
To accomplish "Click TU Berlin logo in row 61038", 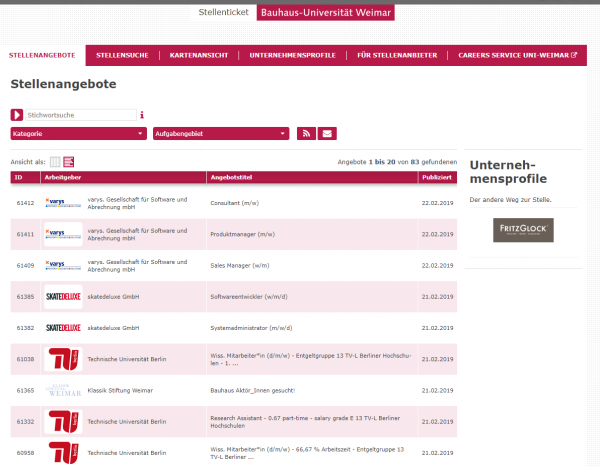I will click(x=63, y=359).
